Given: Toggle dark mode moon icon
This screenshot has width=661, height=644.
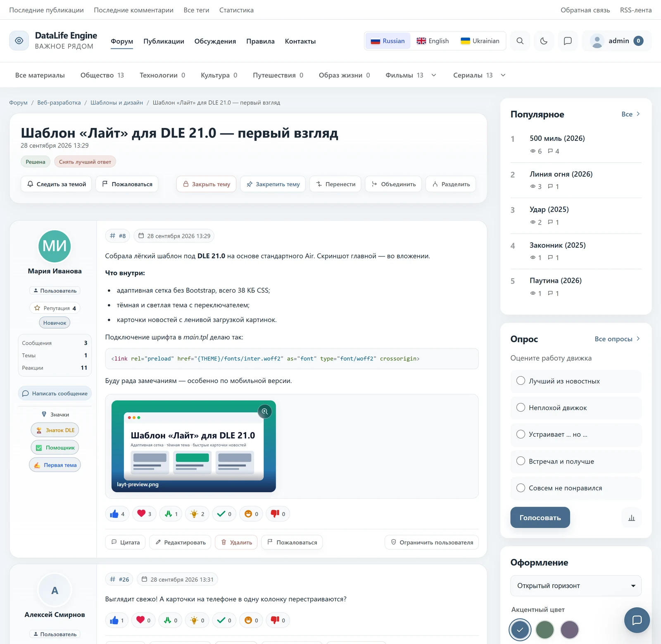Looking at the screenshot, I should [x=544, y=41].
